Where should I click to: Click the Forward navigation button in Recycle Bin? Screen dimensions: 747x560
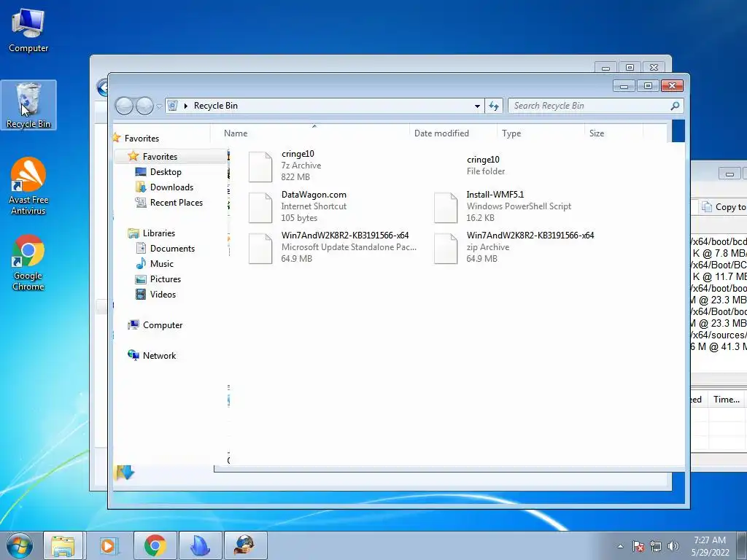[144, 106]
